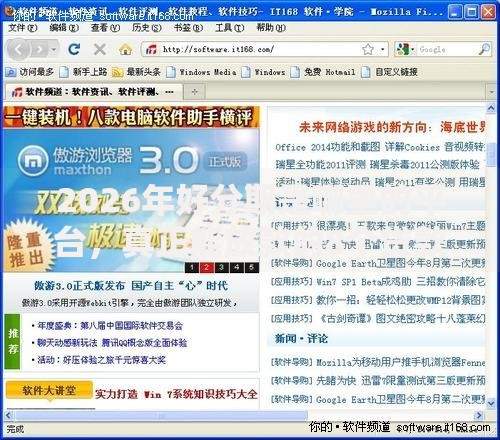Open a new tab with the plus button

pos(194,91)
